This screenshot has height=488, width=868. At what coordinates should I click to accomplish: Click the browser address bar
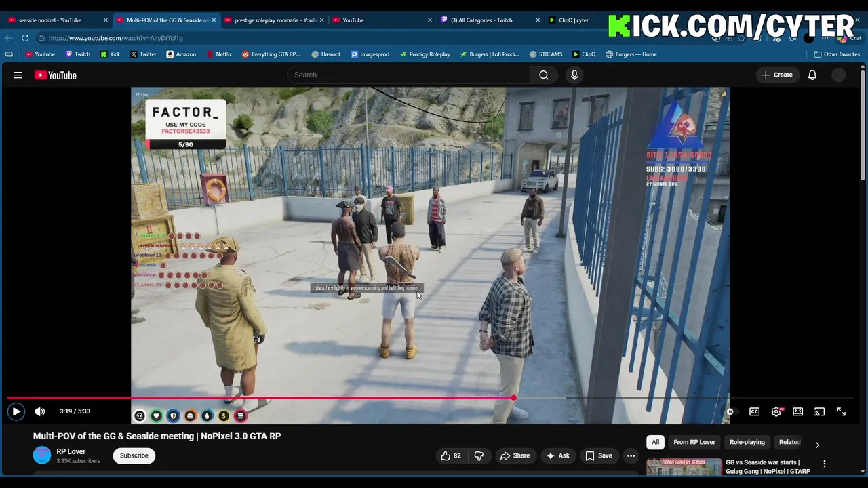tap(373, 38)
